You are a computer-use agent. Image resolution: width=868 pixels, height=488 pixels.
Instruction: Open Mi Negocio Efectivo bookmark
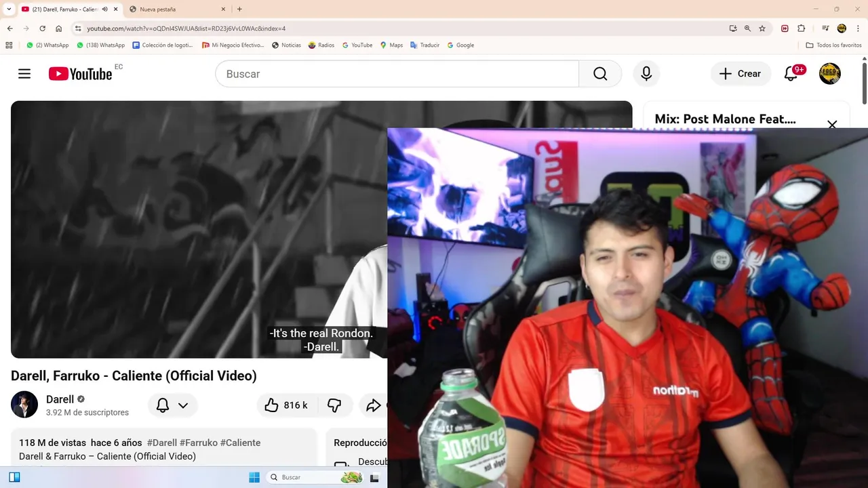(233, 45)
